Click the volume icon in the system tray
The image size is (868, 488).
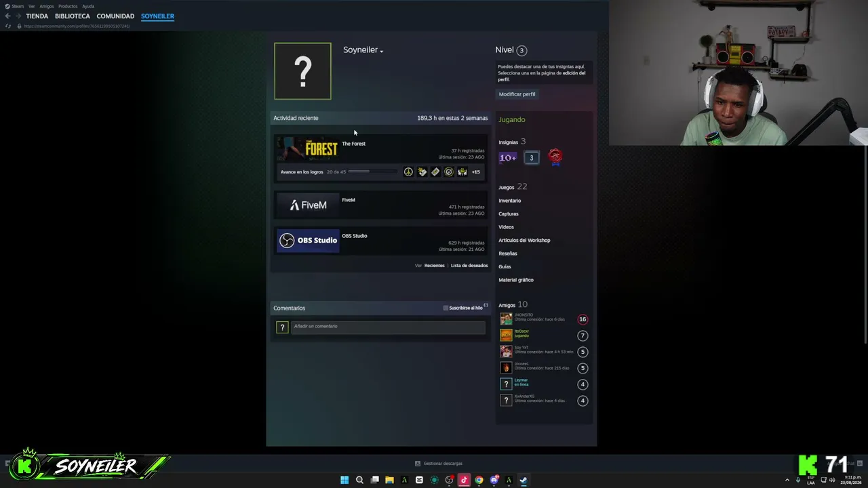(x=832, y=480)
